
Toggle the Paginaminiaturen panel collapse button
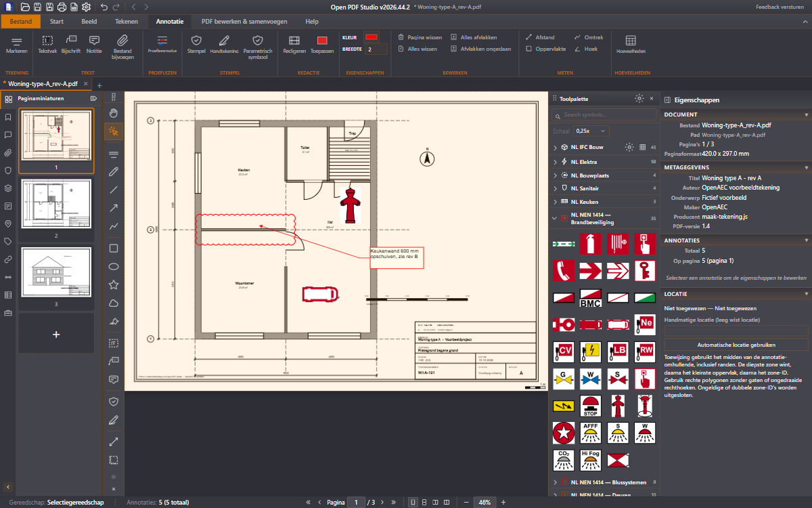[x=93, y=98]
